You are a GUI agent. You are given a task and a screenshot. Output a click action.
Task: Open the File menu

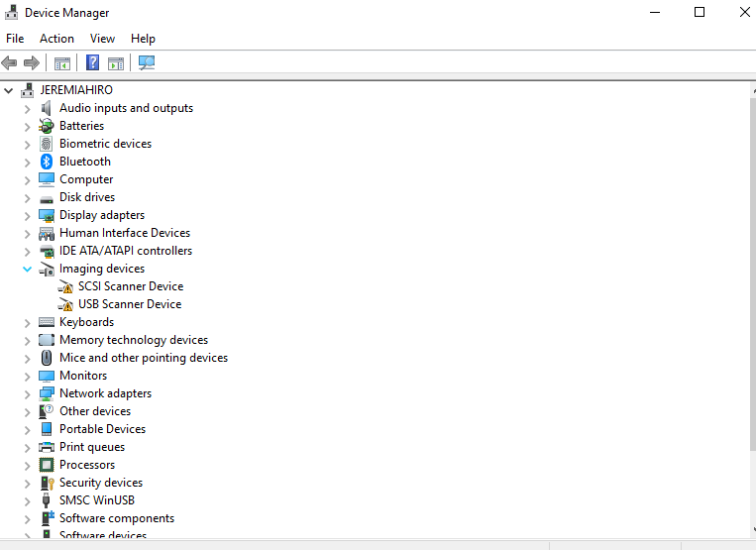[15, 39]
